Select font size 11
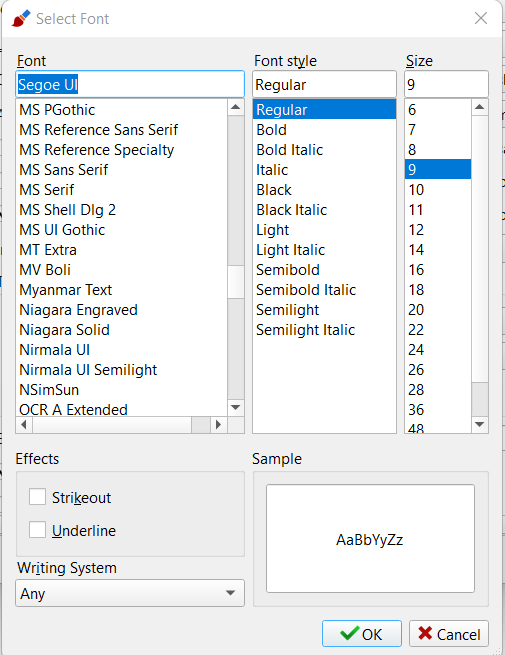 tap(438, 210)
